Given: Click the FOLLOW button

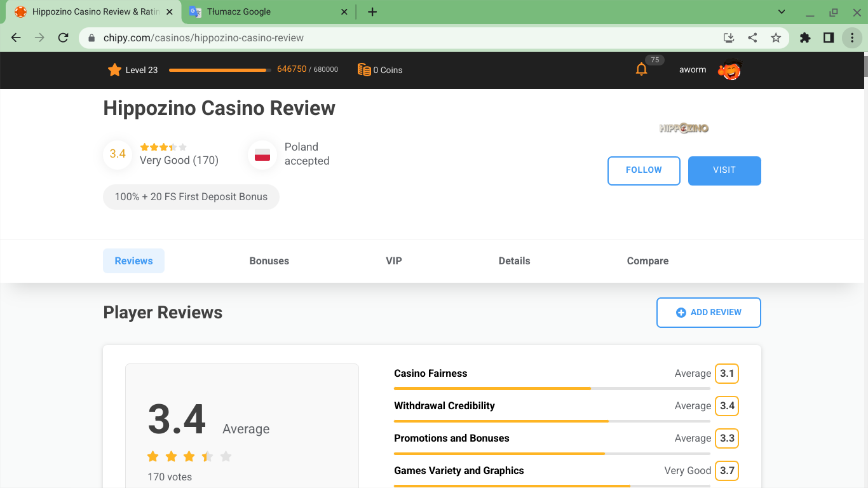Looking at the screenshot, I should tap(644, 170).
